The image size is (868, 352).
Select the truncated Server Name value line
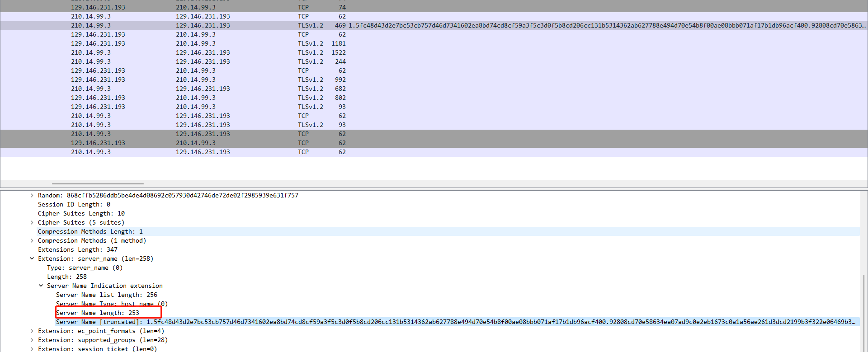coord(316,322)
